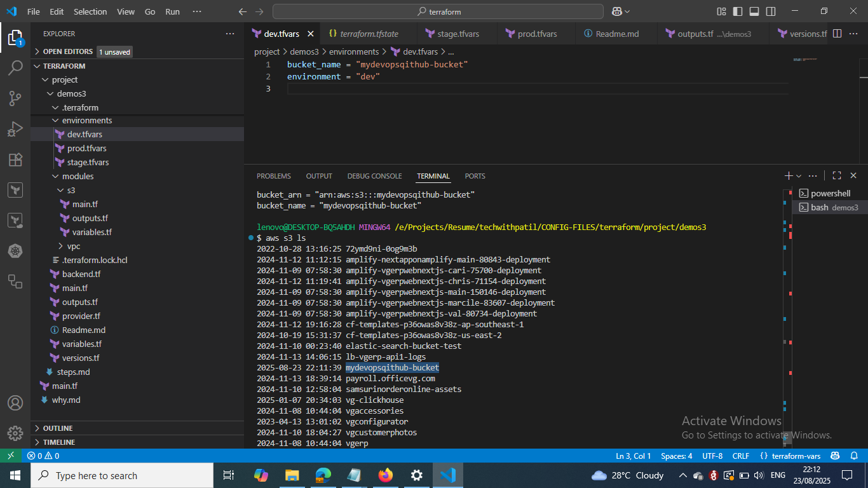Screen dimensions: 868x488
Task: Click the errors and warnings status indicator
Action: 43,456
